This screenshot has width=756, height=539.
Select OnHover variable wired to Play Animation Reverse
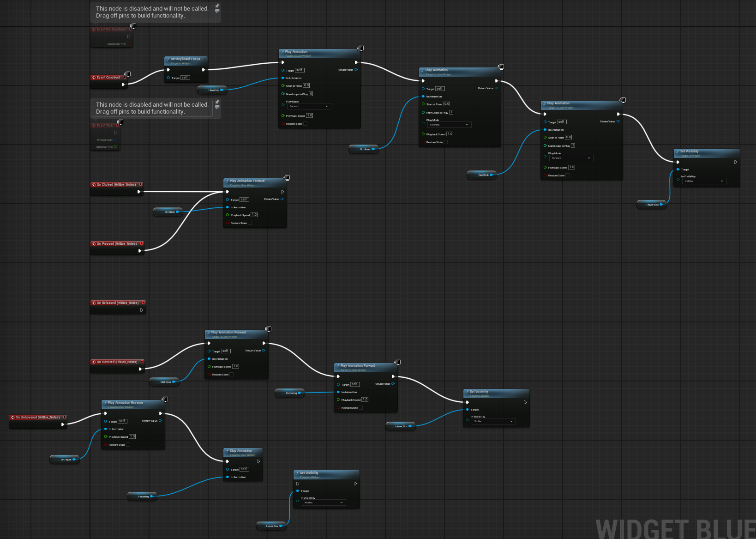pos(65,460)
